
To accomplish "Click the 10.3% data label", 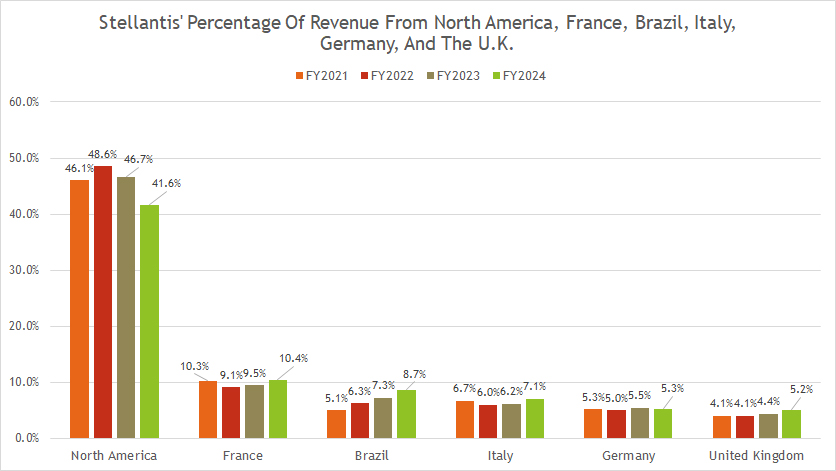I will coord(195,366).
